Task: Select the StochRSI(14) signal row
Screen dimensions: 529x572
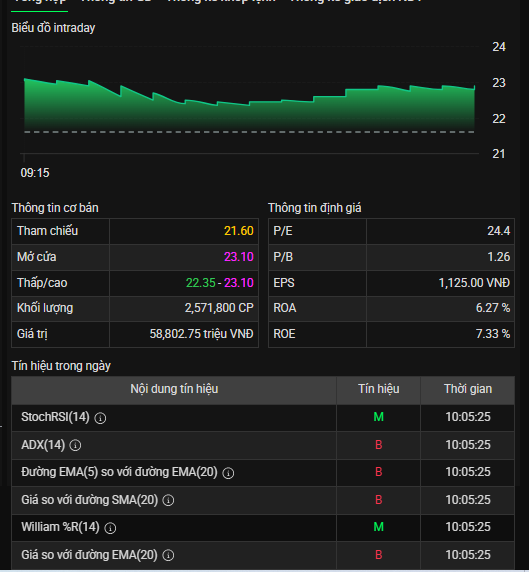Action: (263, 418)
